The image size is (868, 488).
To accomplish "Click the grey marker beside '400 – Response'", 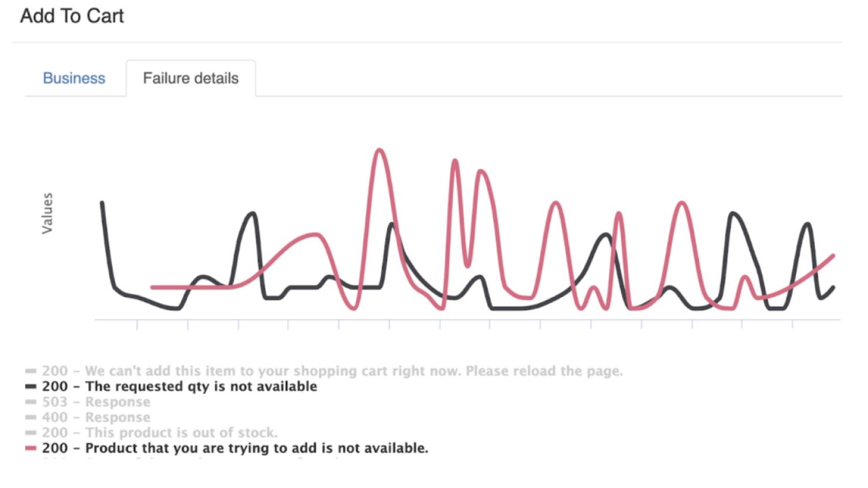I will [31, 417].
